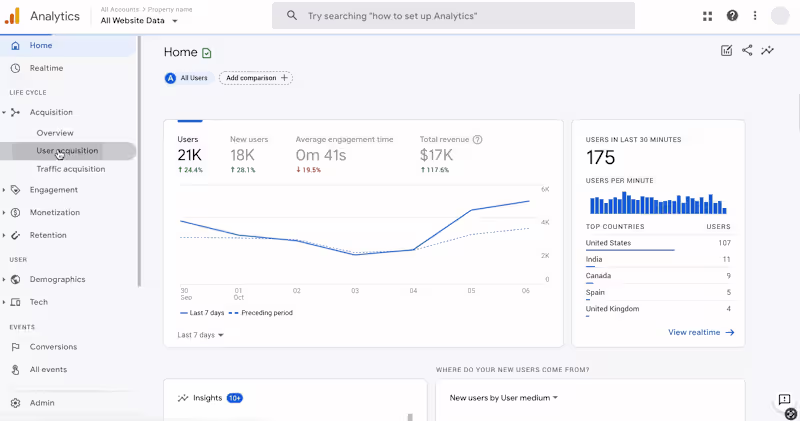
Task: Open the View realtime link
Action: pyautogui.click(x=701, y=332)
